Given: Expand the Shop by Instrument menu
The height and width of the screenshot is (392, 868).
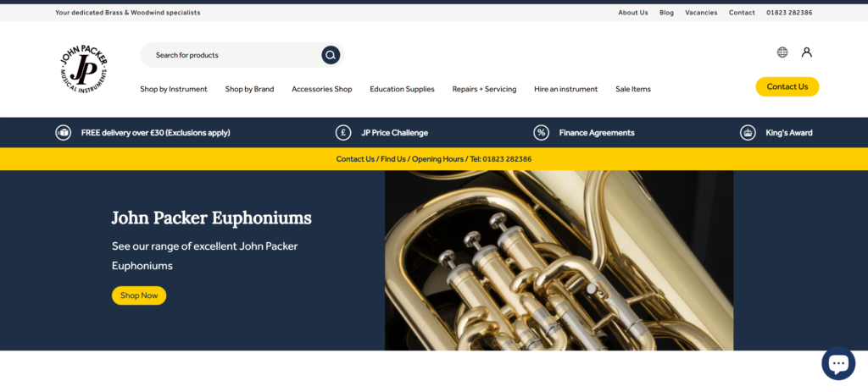Looking at the screenshot, I should click(173, 89).
